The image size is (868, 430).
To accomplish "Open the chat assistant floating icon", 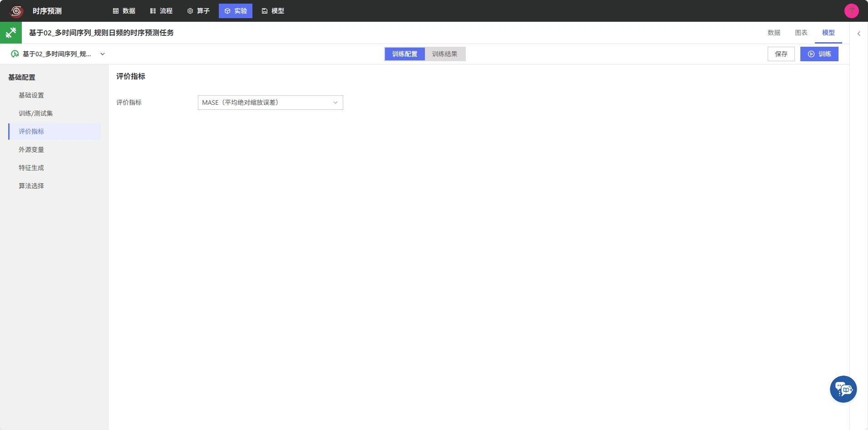I will pyautogui.click(x=843, y=389).
